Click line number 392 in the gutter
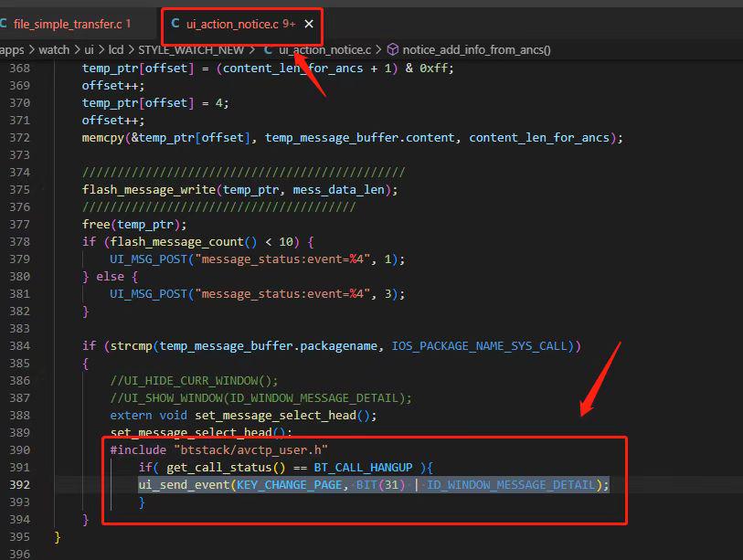The height and width of the screenshot is (560, 743). 19,485
